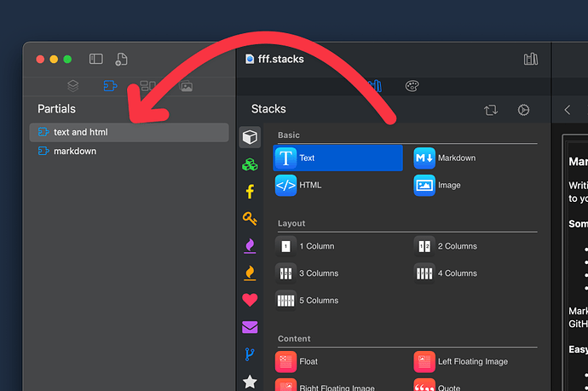
Task: Open the green cubes stacks group
Action: [250, 164]
